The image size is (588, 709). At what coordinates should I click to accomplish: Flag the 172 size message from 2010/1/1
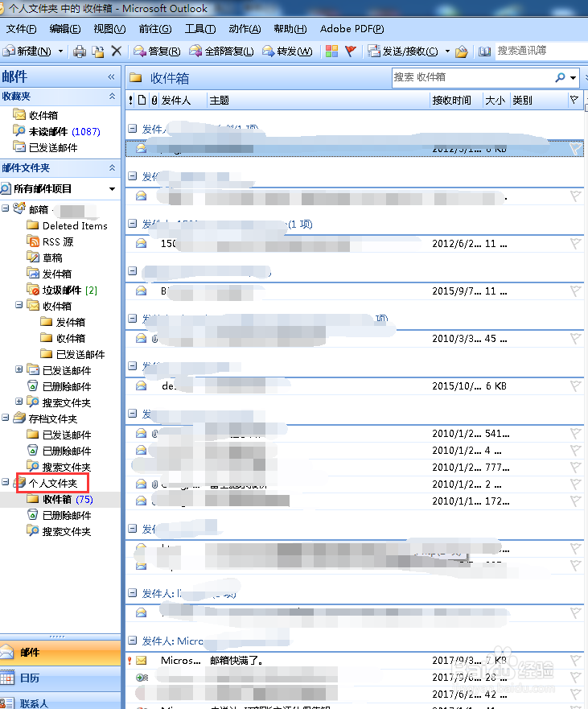[575, 501]
